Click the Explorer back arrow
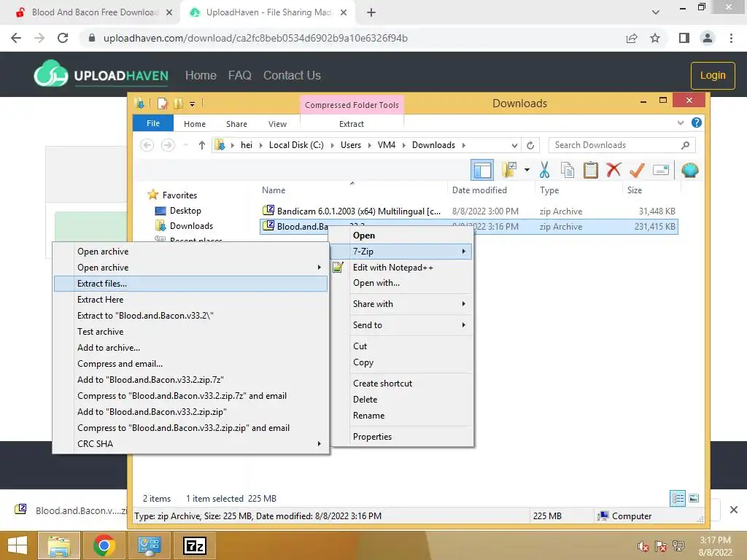This screenshot has height=560, width=747. pyautogui.click(x=147, y=145)
